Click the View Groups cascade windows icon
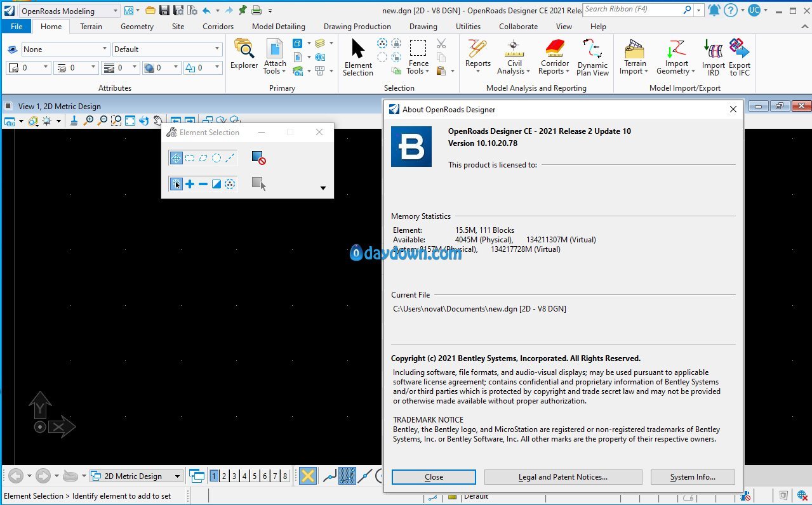 pyautogui.click(x=196, y=476)
